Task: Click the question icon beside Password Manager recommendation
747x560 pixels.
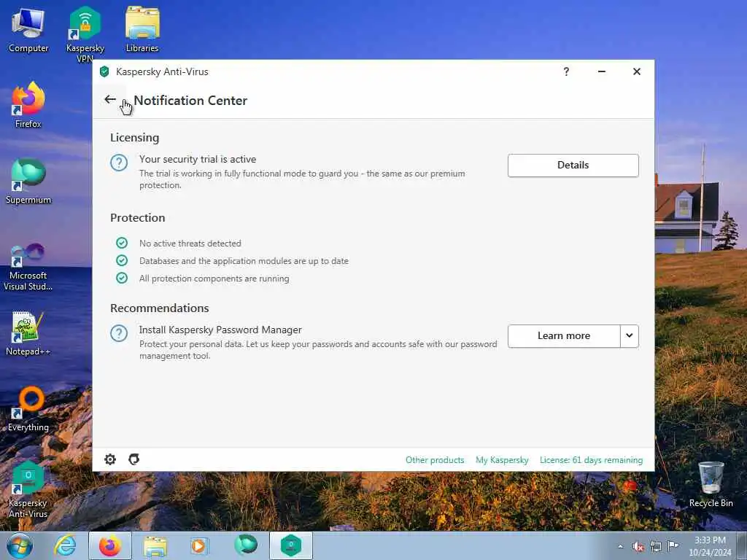Action: click(119, 333)
